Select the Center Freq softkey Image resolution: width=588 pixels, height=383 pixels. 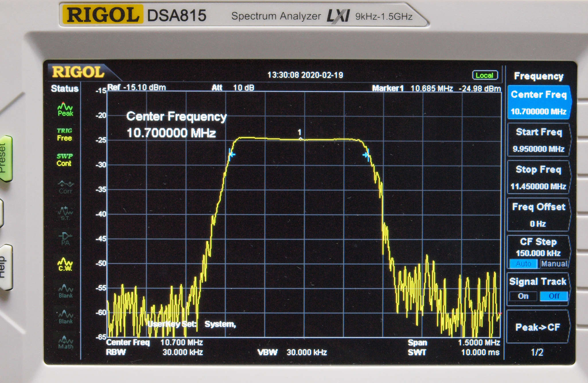(x=538, y=103)
